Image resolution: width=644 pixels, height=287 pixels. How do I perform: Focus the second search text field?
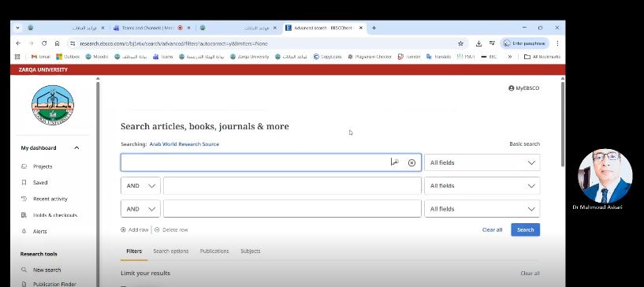(x=292, y=185)
